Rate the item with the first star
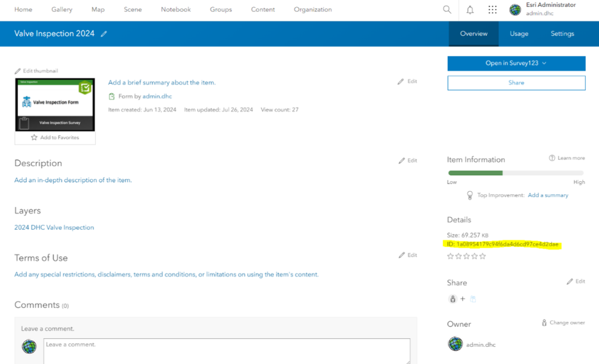 [x=450, y=256]
